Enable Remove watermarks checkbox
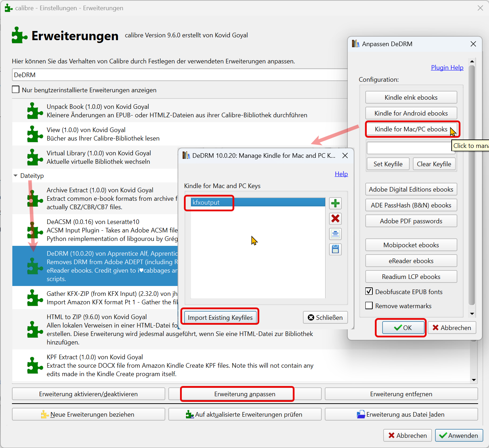Image resolution: width=489 pixels, height=448 pixels. point(369,305)
